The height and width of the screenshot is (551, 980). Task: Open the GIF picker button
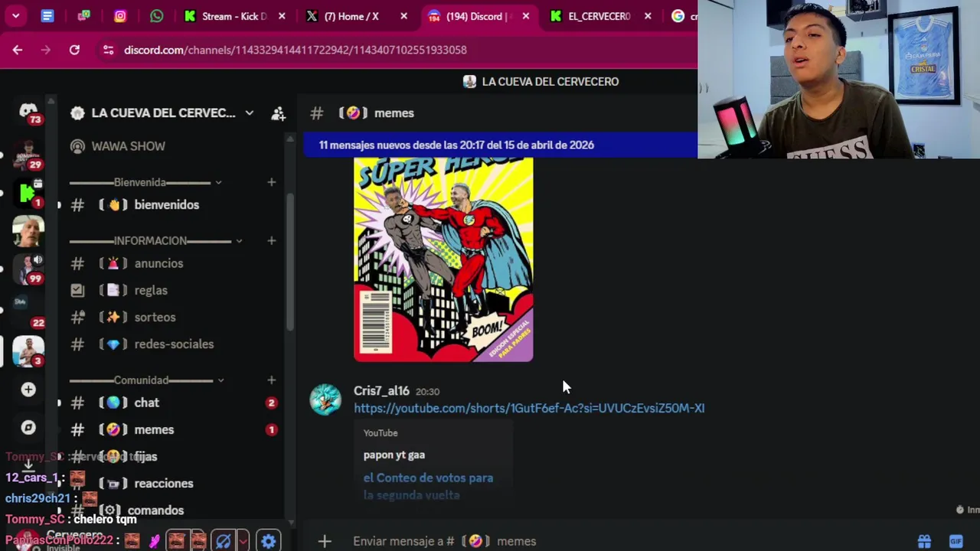[955, 541]
